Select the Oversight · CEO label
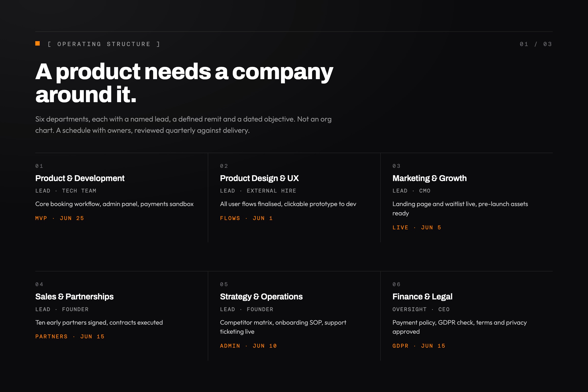The image size is (588, 392). pyautogui.click(x=421, y=309)
